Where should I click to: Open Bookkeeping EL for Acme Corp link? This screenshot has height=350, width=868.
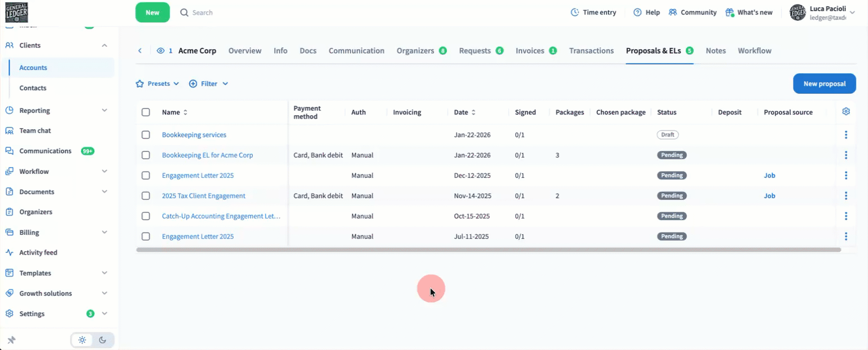[x=207, y=155]
